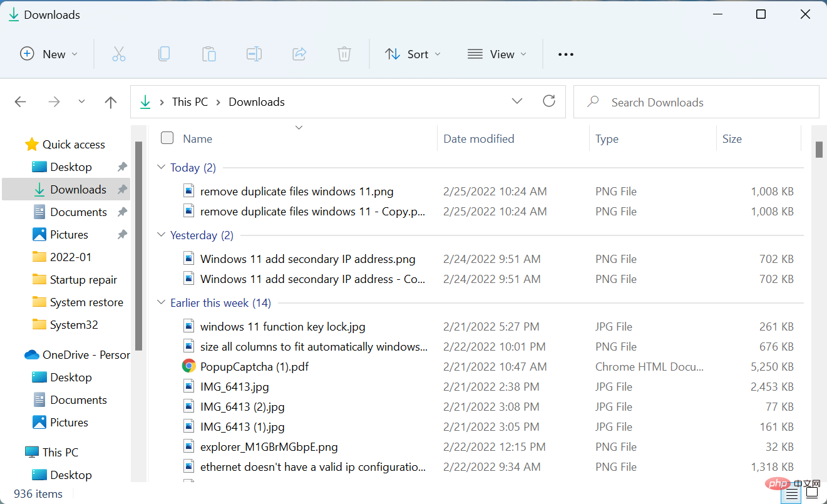Select remove duplicate files windows 11 - Copy file
Screen dimensions: 827x504
[313, 212]
